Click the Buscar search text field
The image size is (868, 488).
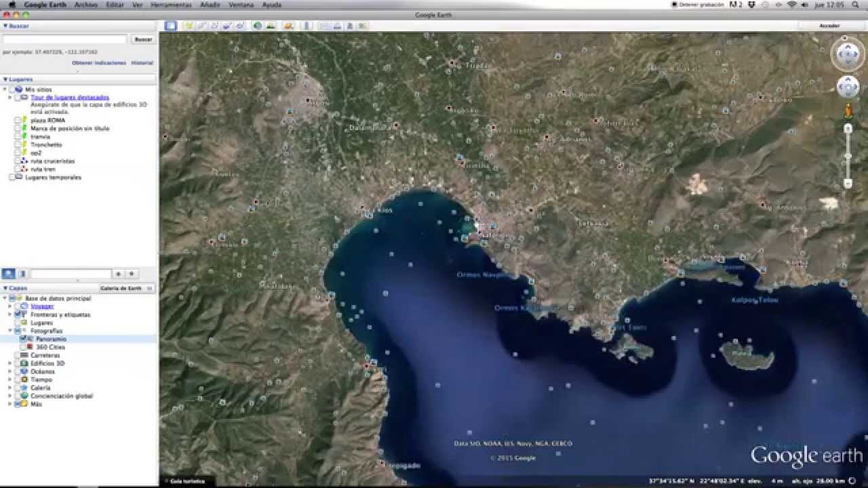tap(65, 39)
